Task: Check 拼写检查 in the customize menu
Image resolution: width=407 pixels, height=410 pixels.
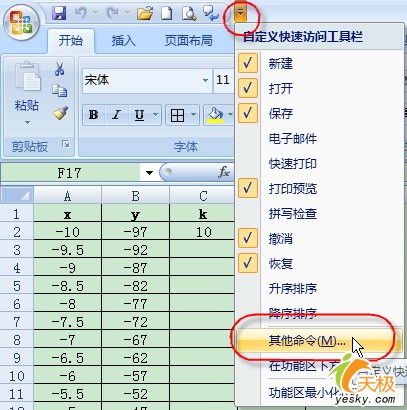Action: (x=293, y=213)
